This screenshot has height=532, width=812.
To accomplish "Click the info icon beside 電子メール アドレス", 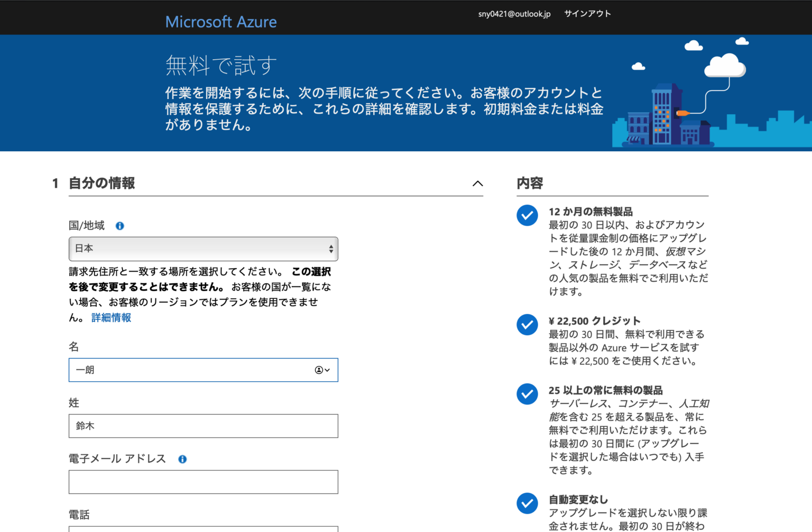I will [x=182, y=459].
